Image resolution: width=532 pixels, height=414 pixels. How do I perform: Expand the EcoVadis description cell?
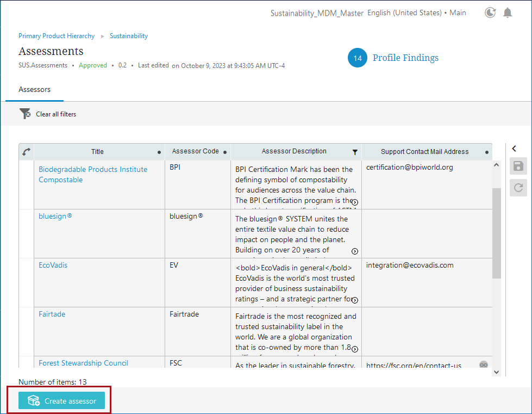(x=355, y=300)
